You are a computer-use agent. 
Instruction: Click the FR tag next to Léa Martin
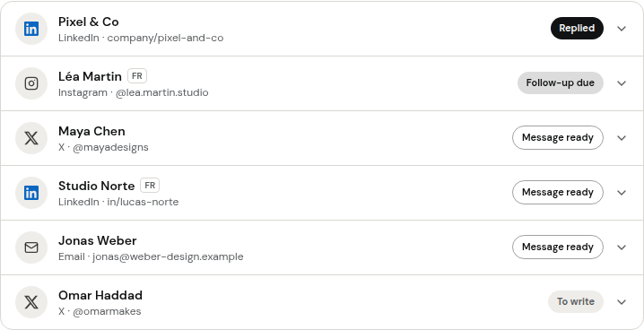tap(137, 76)
